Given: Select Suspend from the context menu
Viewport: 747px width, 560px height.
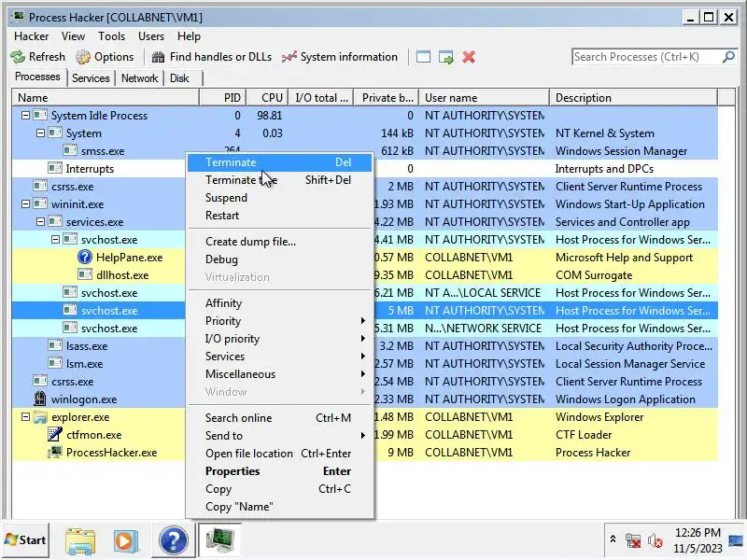Looking at the screenshot, I should [x=279, y=198].
